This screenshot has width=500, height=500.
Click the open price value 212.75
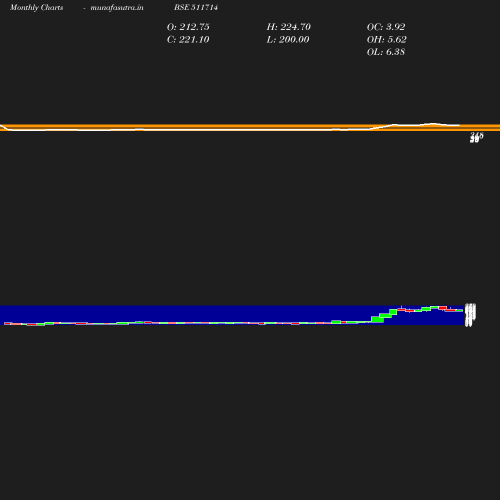pos(194,27)
